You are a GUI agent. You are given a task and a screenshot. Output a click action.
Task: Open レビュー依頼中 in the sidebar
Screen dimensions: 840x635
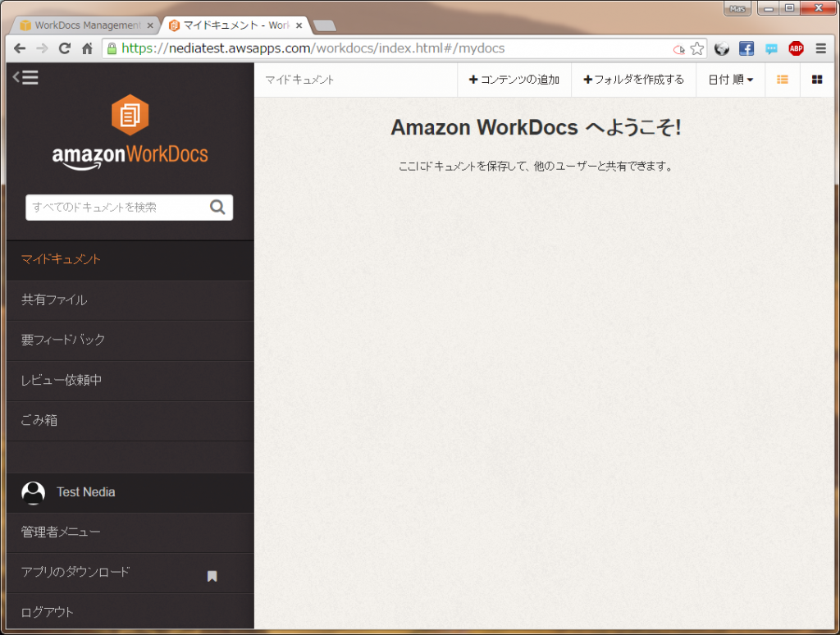pyautogui.click(x=130, y=381)
